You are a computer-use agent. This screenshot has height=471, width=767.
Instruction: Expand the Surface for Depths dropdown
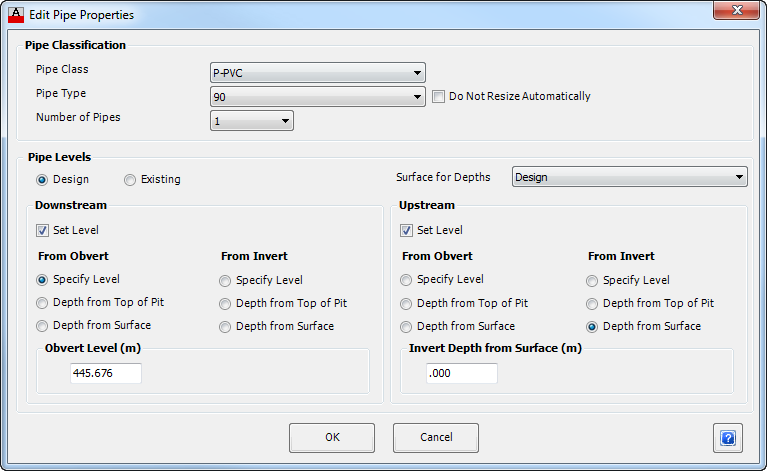coord(630,177)
